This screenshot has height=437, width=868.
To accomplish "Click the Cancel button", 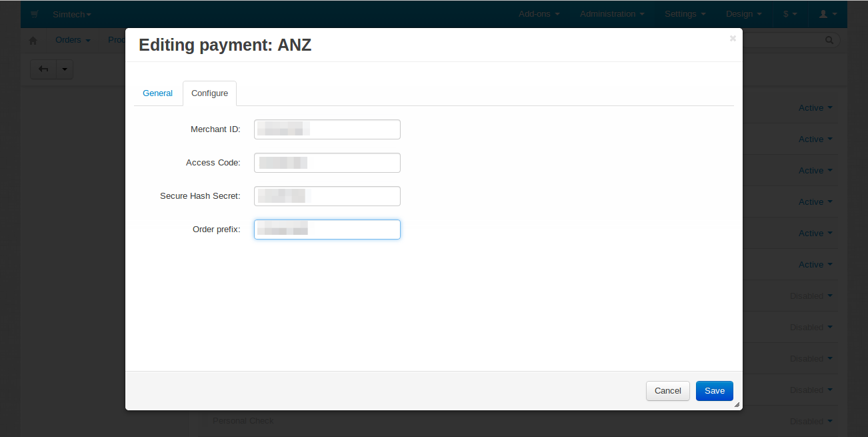I will 668,391.
